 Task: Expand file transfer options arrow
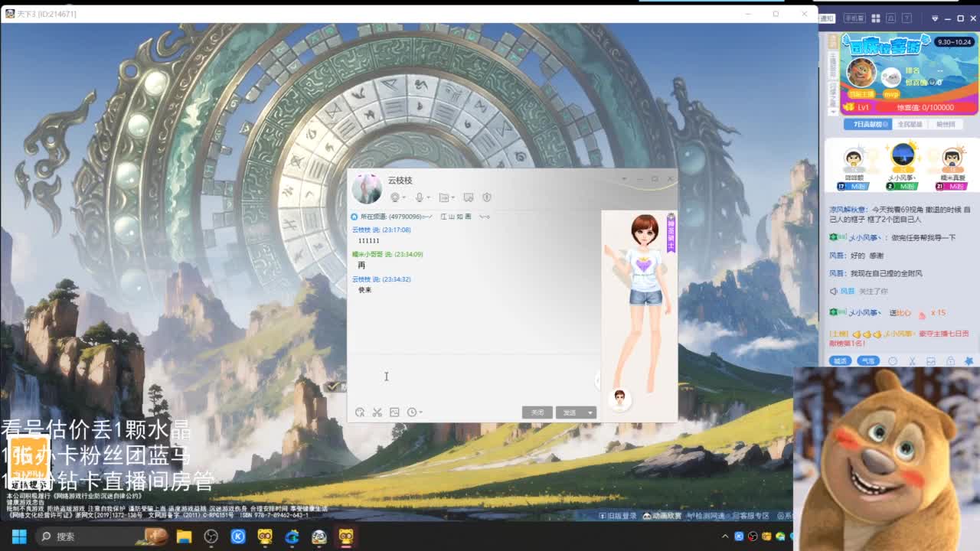(453, 198)
